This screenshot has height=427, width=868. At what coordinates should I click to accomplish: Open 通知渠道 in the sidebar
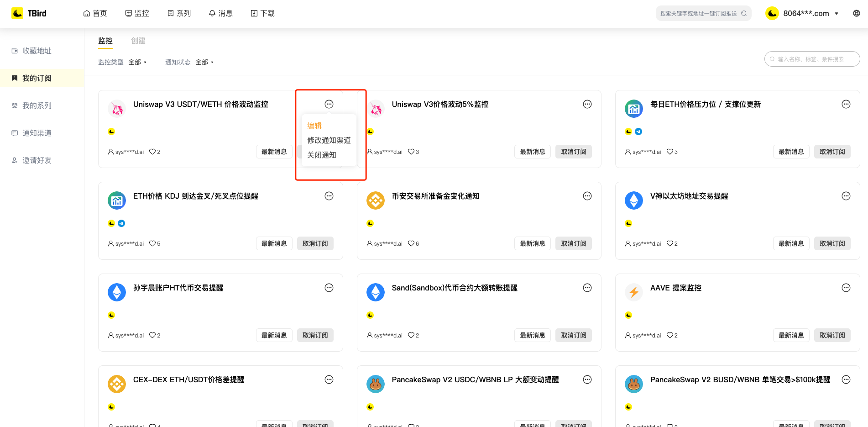(x=37, y=133)
